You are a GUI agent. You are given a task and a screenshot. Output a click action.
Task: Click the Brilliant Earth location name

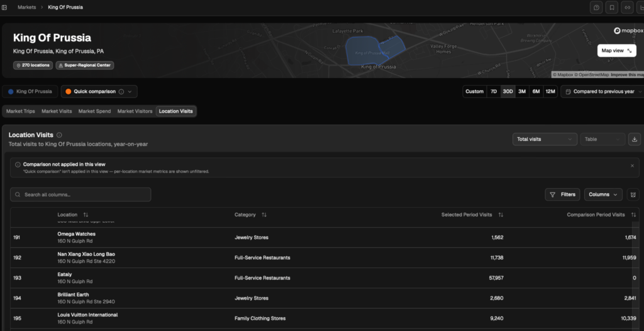73,295
